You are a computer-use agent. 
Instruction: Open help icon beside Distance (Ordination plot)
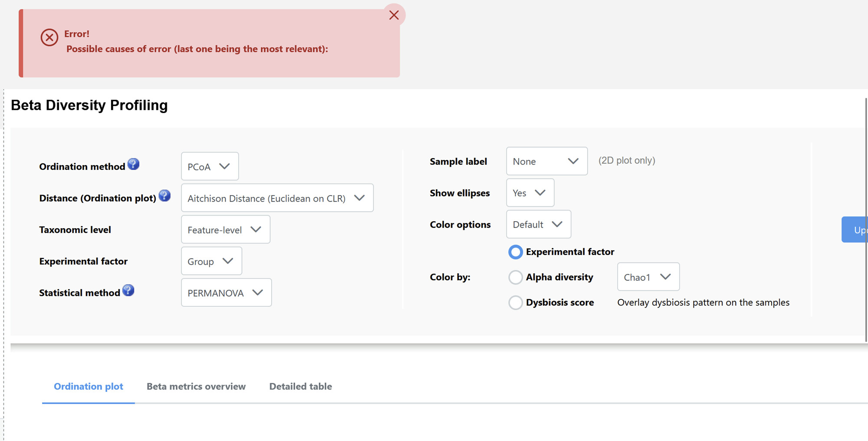click(x=164, y=196)
